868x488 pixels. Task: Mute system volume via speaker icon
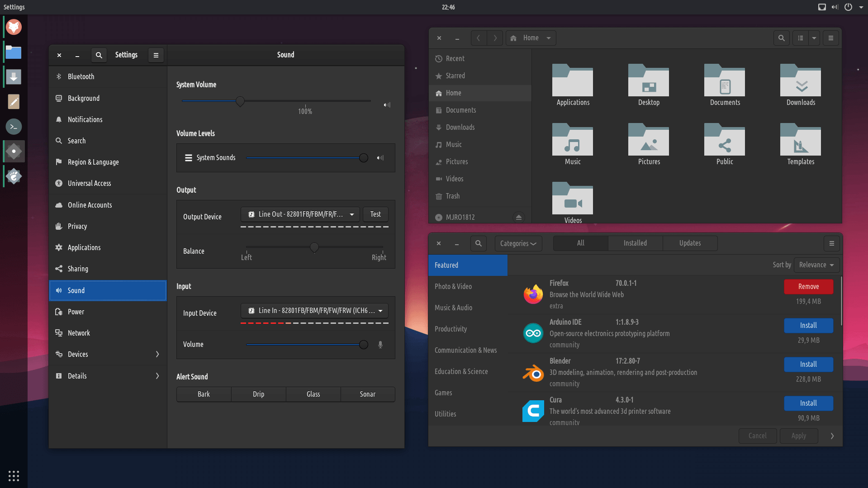(387, 105)
